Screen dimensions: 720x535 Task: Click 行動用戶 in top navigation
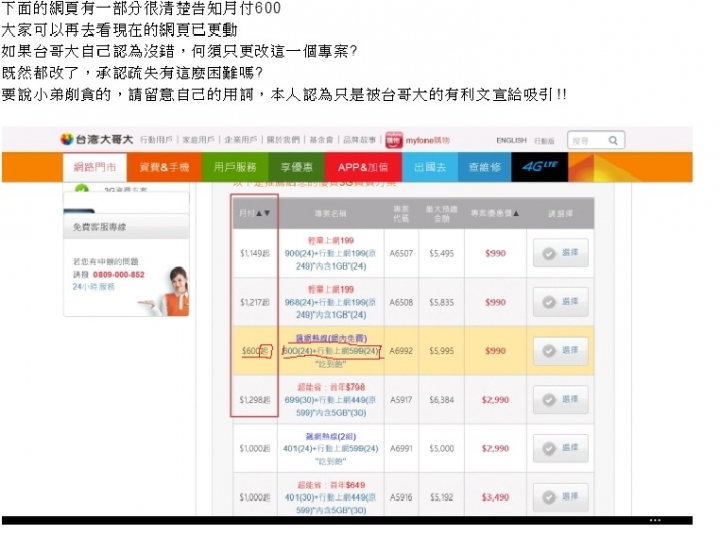(x=156, y=140)
